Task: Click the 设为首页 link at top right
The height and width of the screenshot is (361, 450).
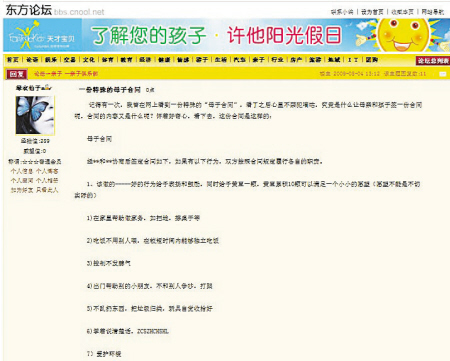Action: (x=372, y=12)
